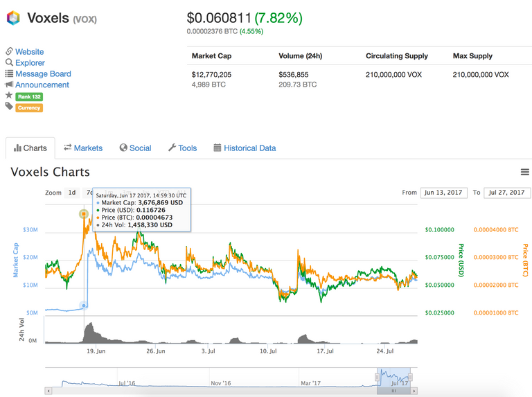Switch to the Tools tab
The height and width of the screenshot is (397, 532).
[x=183, y=148]
